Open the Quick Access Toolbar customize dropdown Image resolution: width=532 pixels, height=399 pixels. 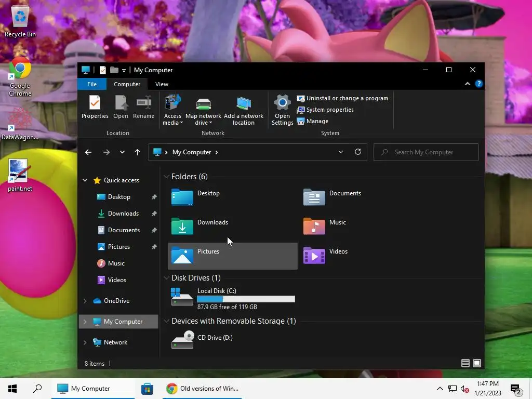point(124,70)
